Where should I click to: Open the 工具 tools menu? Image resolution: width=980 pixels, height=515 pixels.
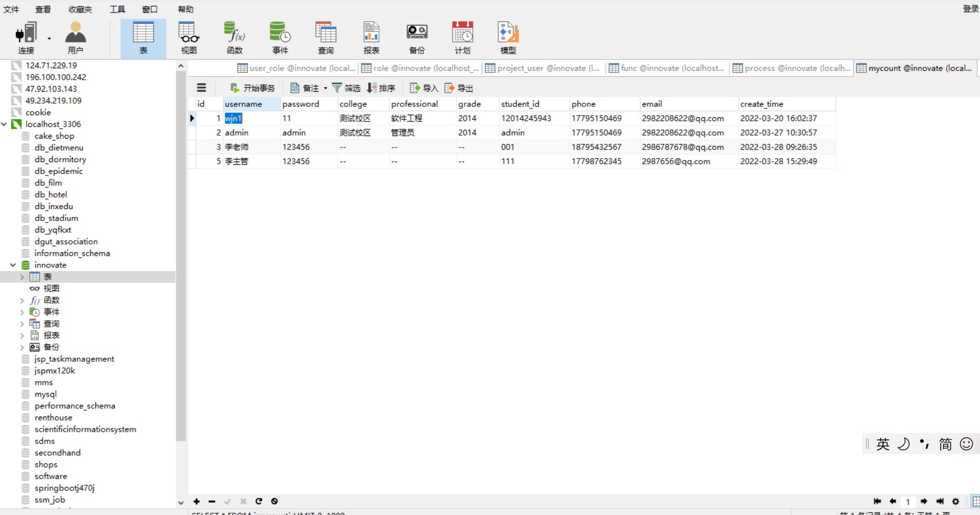coord(117,9)
